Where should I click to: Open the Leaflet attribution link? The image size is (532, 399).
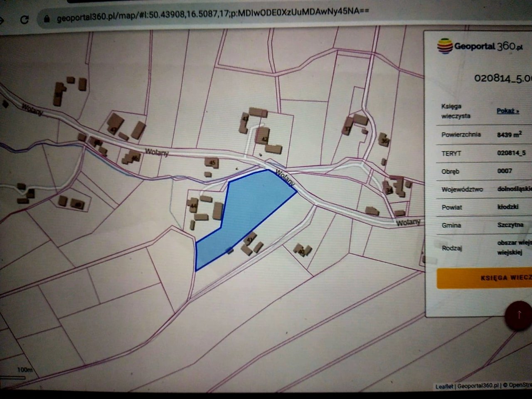click(444, 387)
